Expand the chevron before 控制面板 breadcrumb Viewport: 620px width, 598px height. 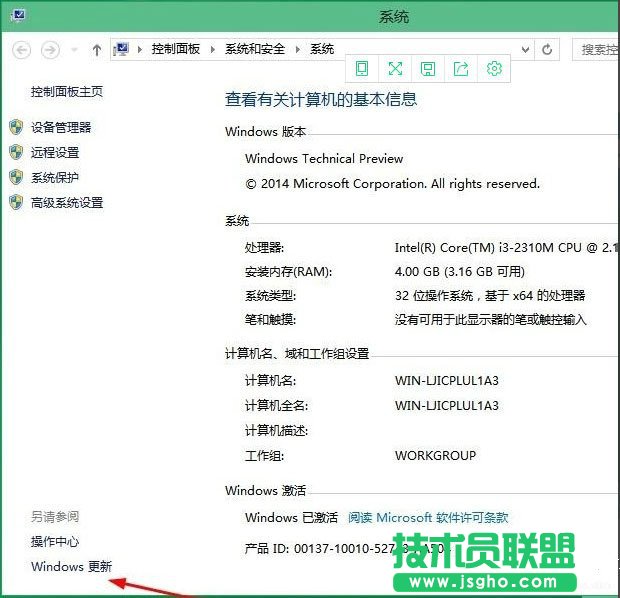140,49
